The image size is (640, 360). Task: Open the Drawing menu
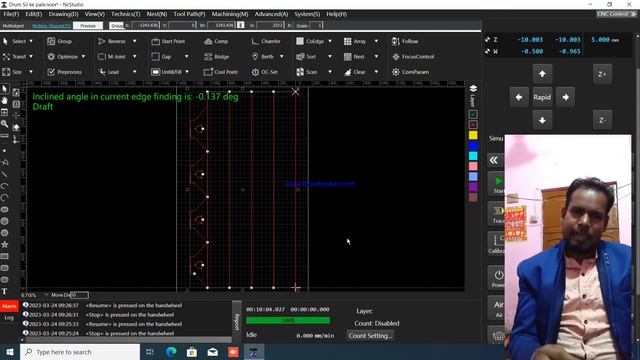pos(63,14)
